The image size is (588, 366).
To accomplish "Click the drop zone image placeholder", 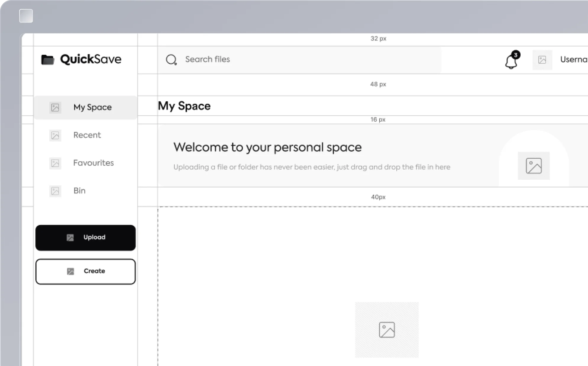I will point(387,330).
